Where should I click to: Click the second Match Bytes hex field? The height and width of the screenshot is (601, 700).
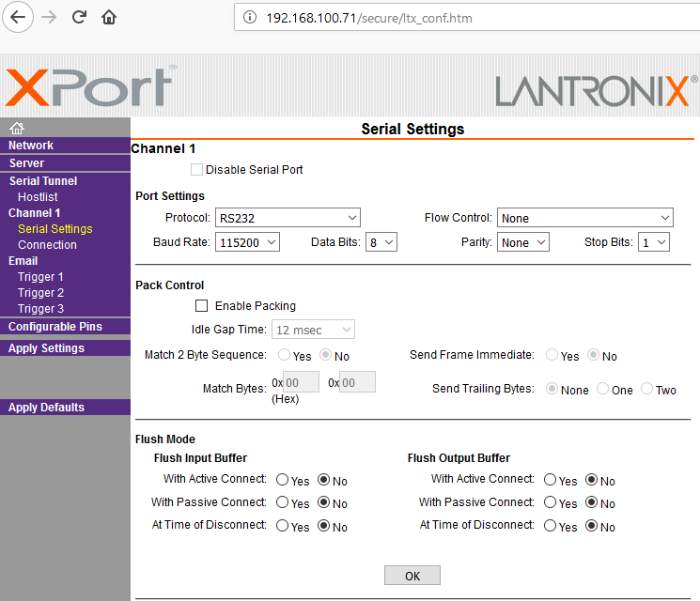pyautogui.click(x=357, y=382)
